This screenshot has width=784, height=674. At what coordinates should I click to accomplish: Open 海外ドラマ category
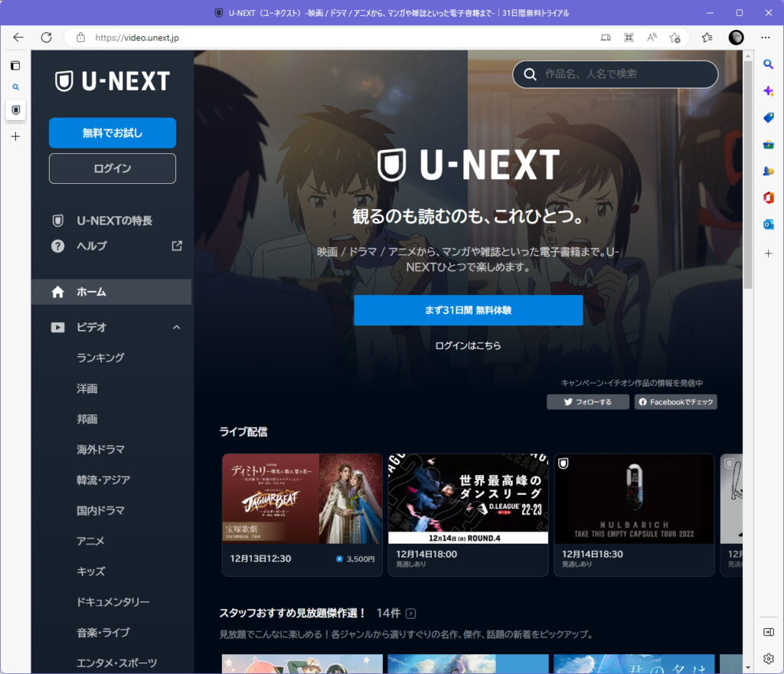click(x=100, y=450)
